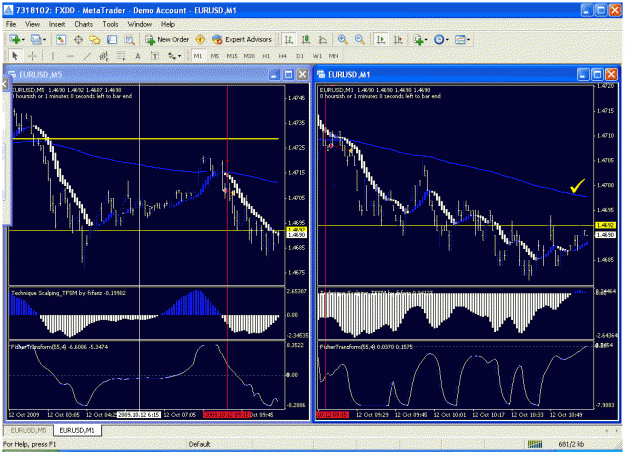Open the Market Watch panel icon
This screenshot has height=452, width=625.
coord(61,39)
